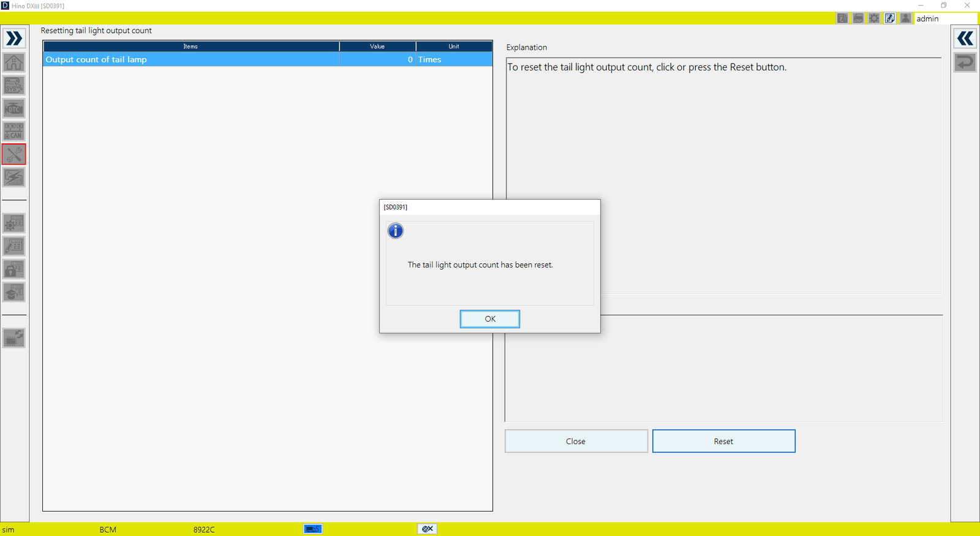Click the Close button
This screenshot has height=536, width=980.
click(576, 441)
